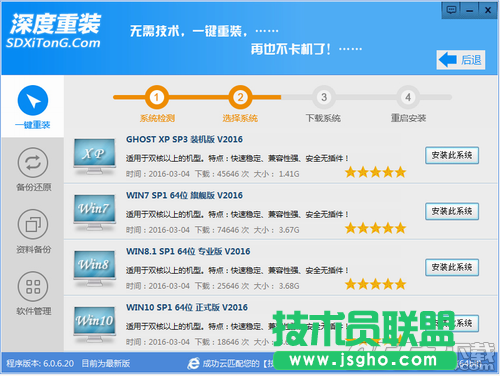Image resolution: width=500 pixels, height=376 pixels.
Task: Click the WIN10 SP1 64位 正式版 V2016 title
Action: pos(187,307)
